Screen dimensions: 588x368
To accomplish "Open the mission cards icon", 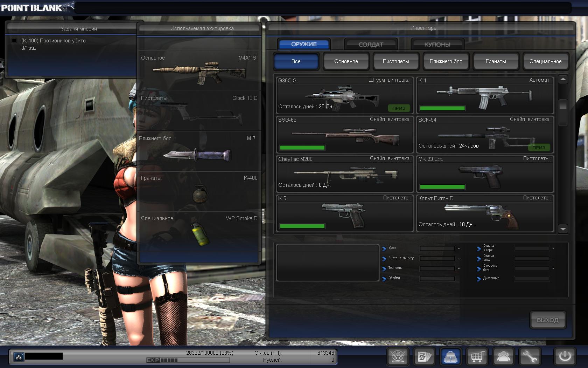I will coord(424,357).
